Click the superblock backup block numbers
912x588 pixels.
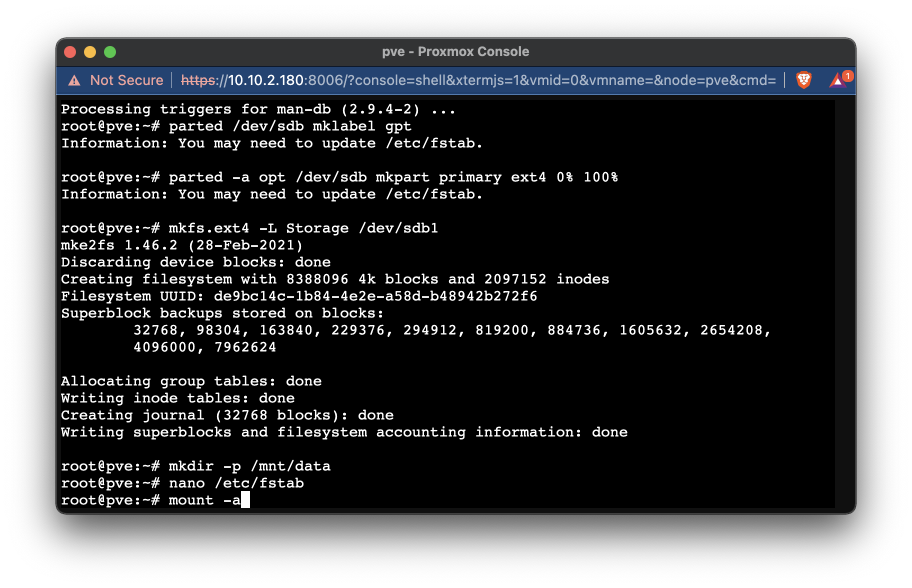tap(450, 330)
